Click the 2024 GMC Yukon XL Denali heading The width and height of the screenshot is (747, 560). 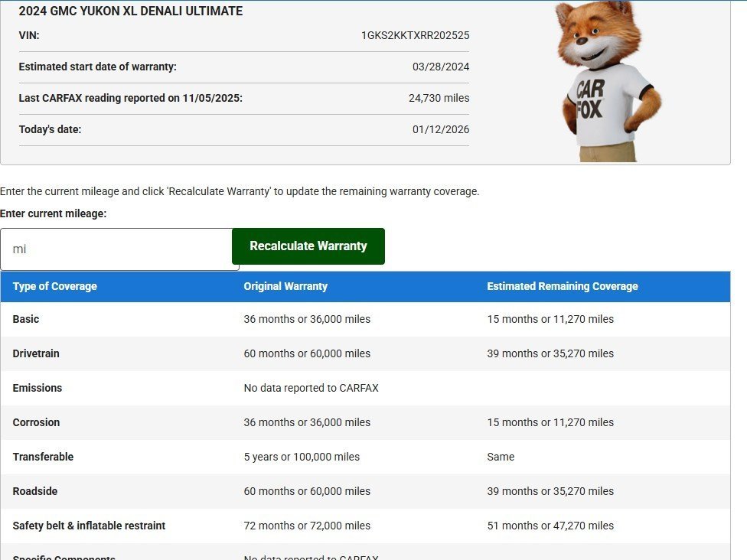click(131, 11)
